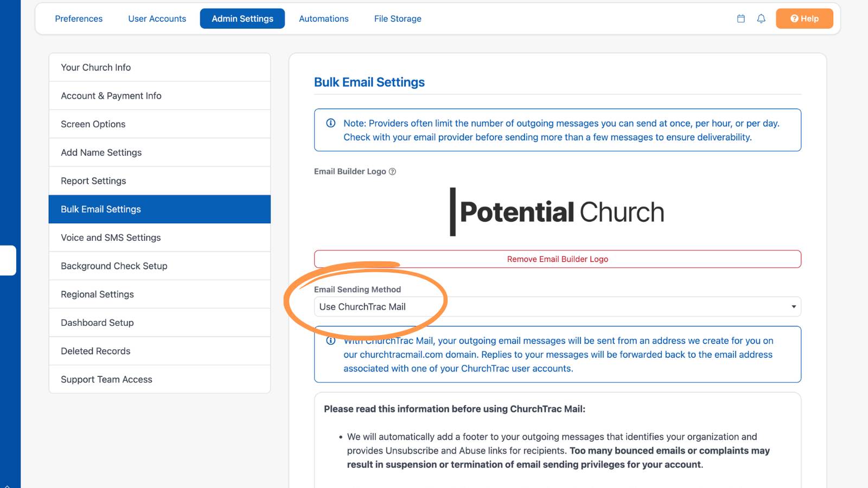868x488 pixels.
Task: Click the Bulk Email Settings heading
Action: (369, 82)
